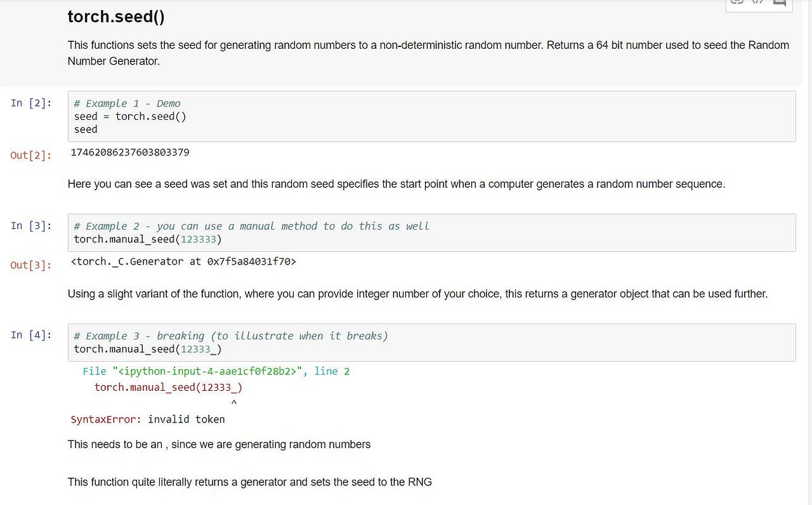The image size is (812, 505).
Task: Click the comment bubble icon at top right
Action: 780,3
